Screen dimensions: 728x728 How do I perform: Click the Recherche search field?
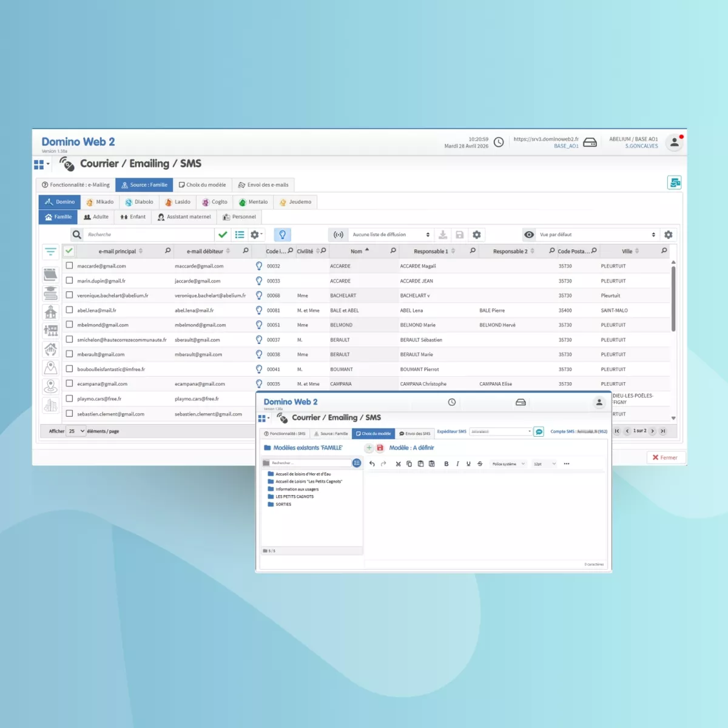point(149,235)
